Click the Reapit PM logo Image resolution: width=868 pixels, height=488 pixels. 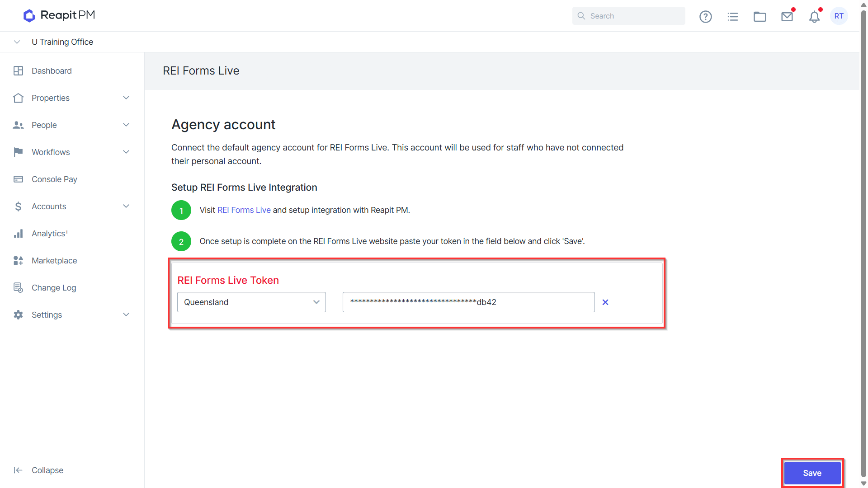click(59, 15)
